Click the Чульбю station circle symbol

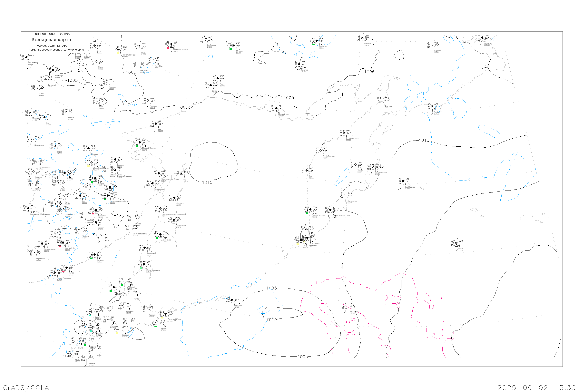pyautogui.click(x=107, y=82)
